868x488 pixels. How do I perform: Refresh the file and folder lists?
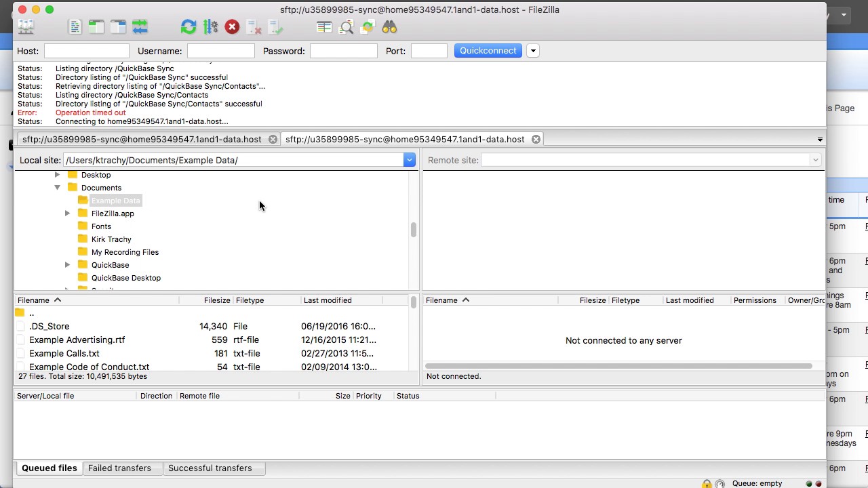pyautogui.click(x=189, y=27)
